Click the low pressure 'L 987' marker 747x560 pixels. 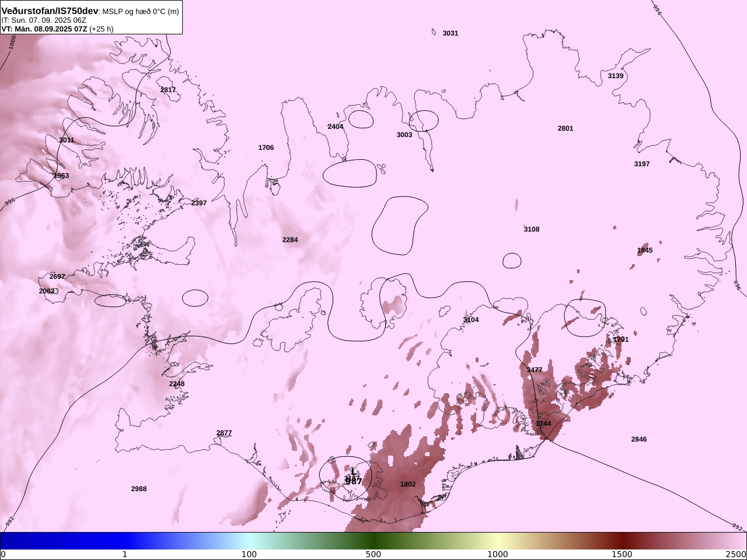[x=354, y=477]
